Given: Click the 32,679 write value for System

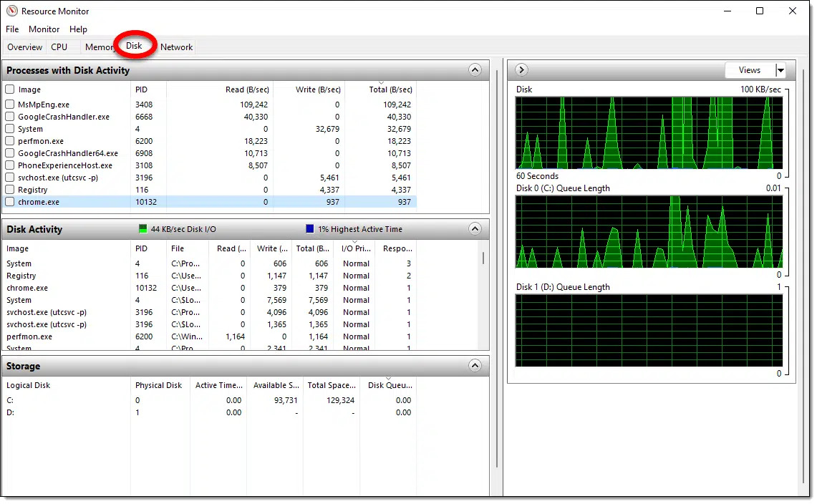Looking at the screenshot, I should 327,129.
